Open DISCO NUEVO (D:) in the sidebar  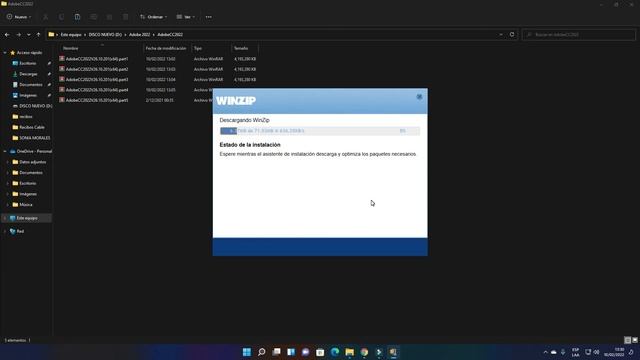[35, 106]
